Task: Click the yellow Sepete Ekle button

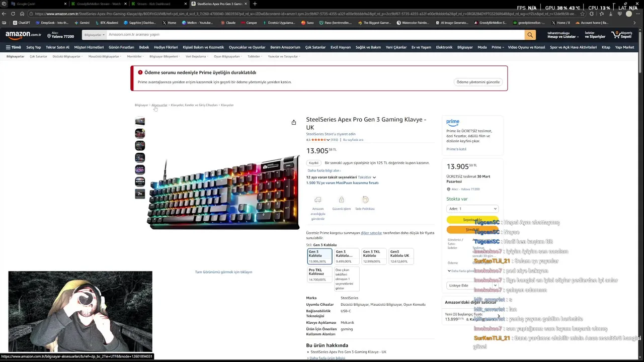Action: 472,220
